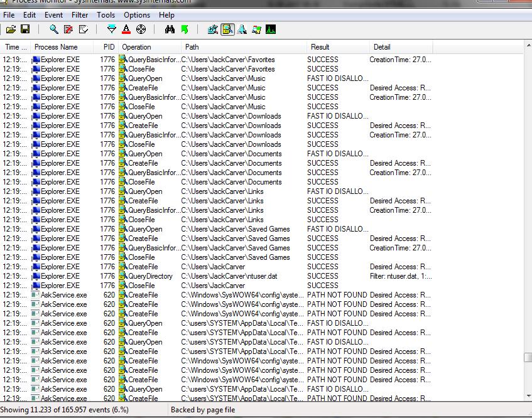Open the Edit menu
Viewport: 532px width, 418px height.
click(30, 15)
